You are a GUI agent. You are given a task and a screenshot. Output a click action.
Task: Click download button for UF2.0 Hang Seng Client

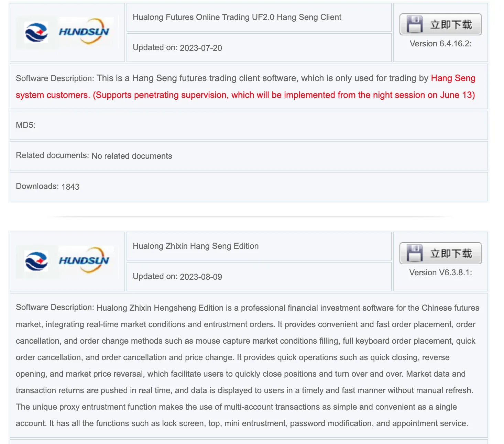pos(440,24)
